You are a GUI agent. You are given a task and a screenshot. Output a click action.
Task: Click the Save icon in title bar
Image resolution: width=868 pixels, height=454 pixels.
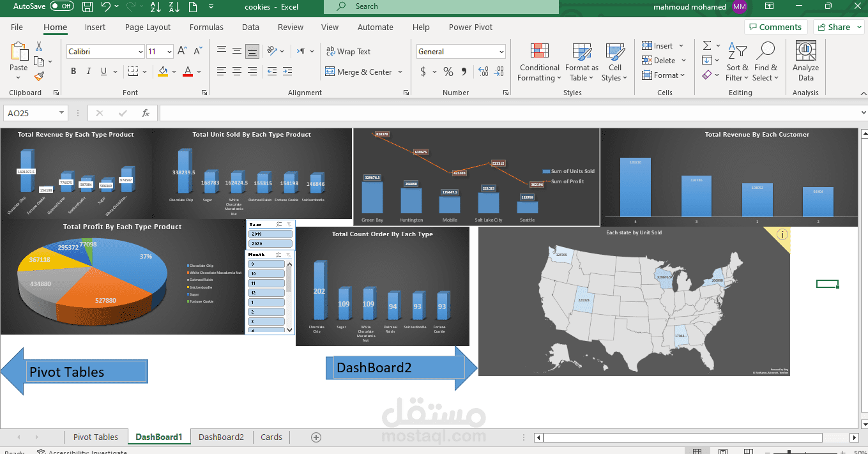[x=88, y=7]
